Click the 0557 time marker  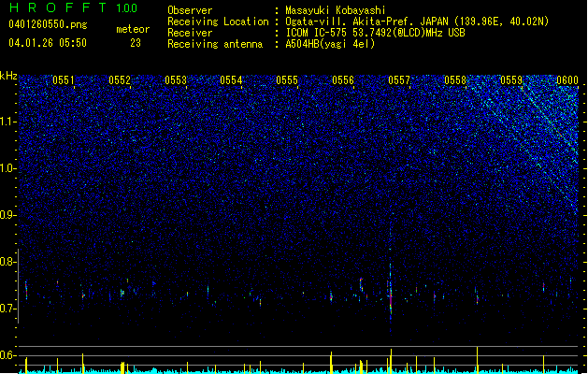[399, 80]
